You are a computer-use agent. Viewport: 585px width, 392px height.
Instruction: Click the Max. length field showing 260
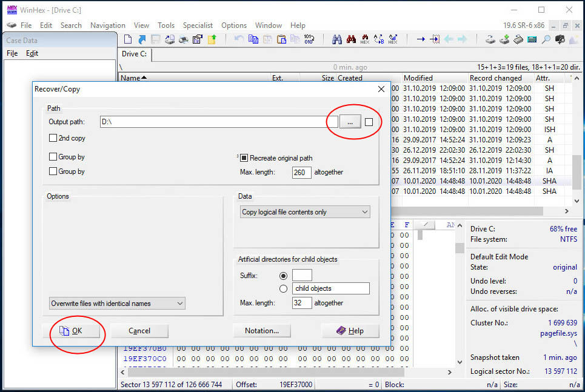[x=301, y=172]
